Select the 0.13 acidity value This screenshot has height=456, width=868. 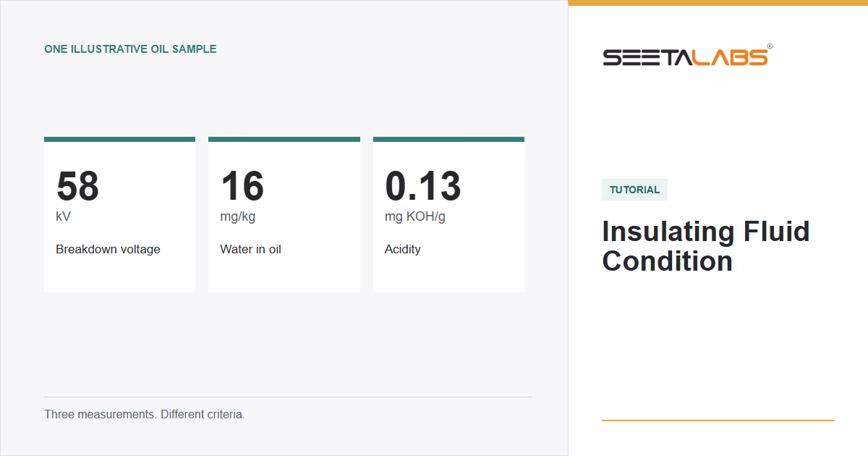[422, 186]
